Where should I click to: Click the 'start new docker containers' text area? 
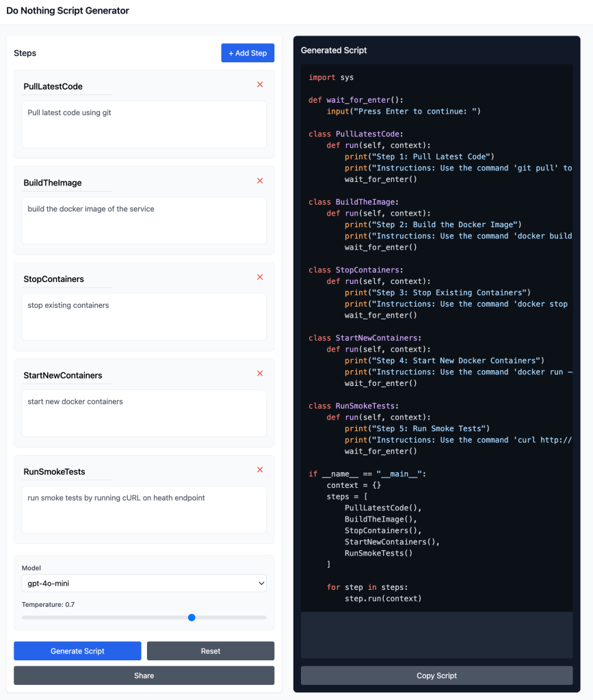click(x=144, y=413)
